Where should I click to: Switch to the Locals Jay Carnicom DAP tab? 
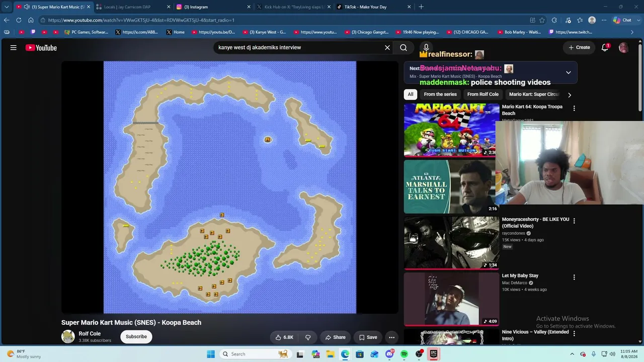pyautogui.click(x=132, y=7)
